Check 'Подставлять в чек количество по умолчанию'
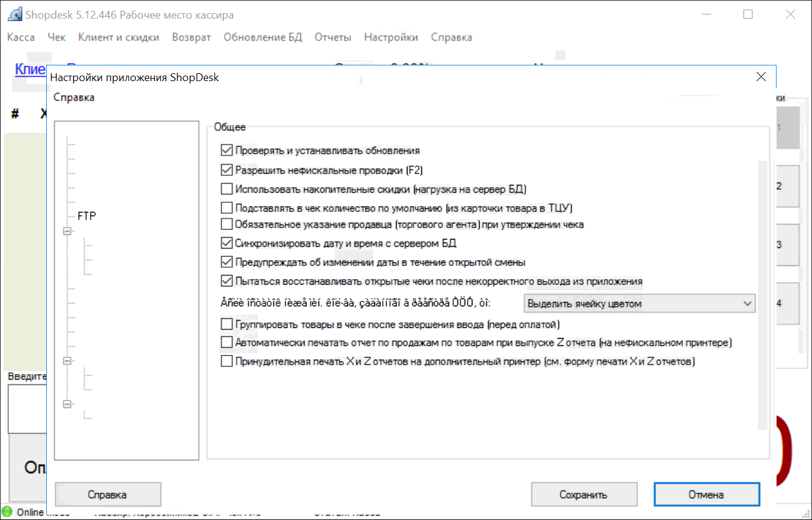This screenshot has height=520, width=812. click(x=227, y=208)
